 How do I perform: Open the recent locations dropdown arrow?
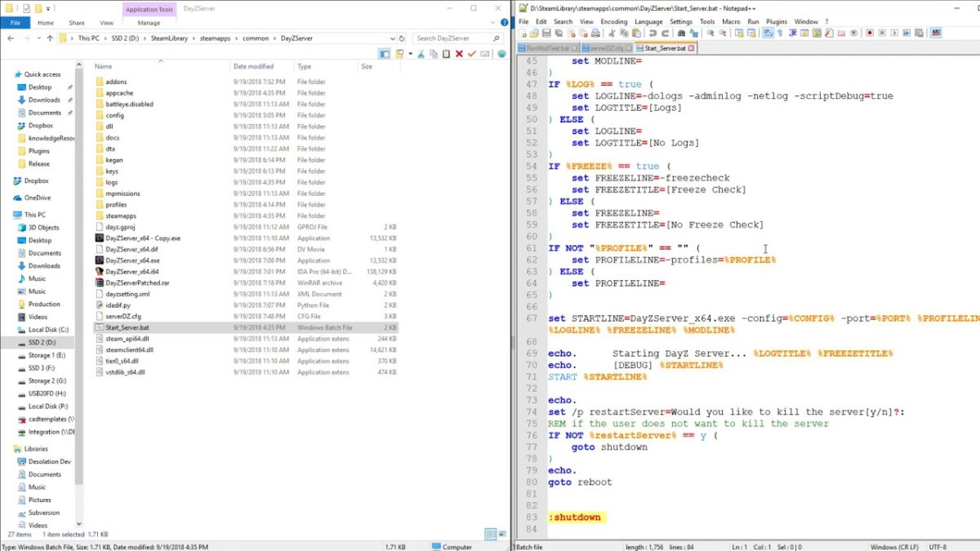click(x=38, y=38)
